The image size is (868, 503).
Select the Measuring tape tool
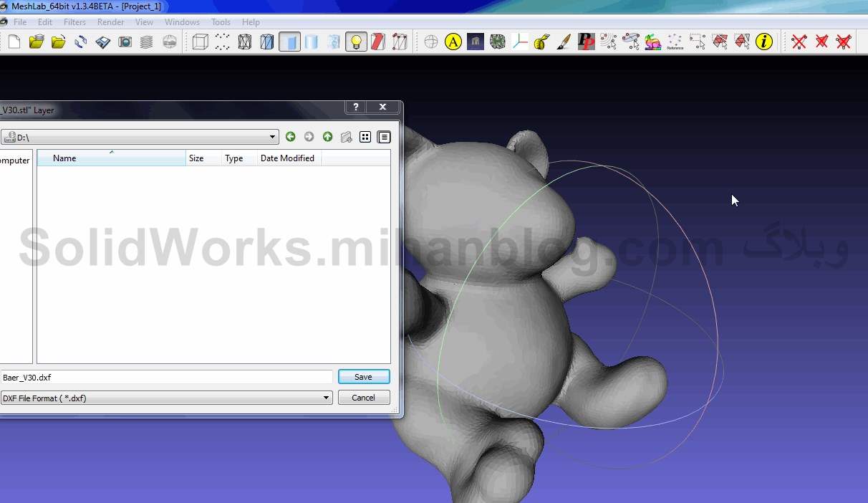coord(542,42)
